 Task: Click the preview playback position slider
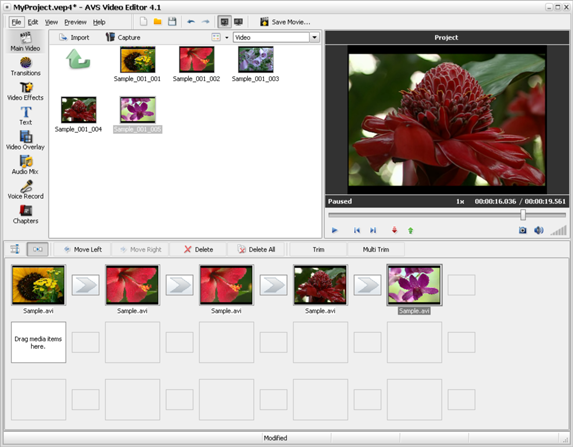click(447, 215)
